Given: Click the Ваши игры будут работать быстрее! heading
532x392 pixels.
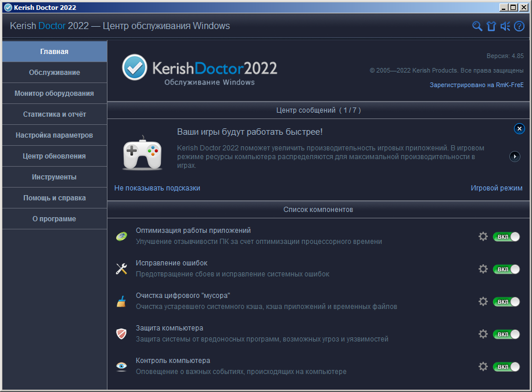Looking at the screenshot, I should click(250, 132).
